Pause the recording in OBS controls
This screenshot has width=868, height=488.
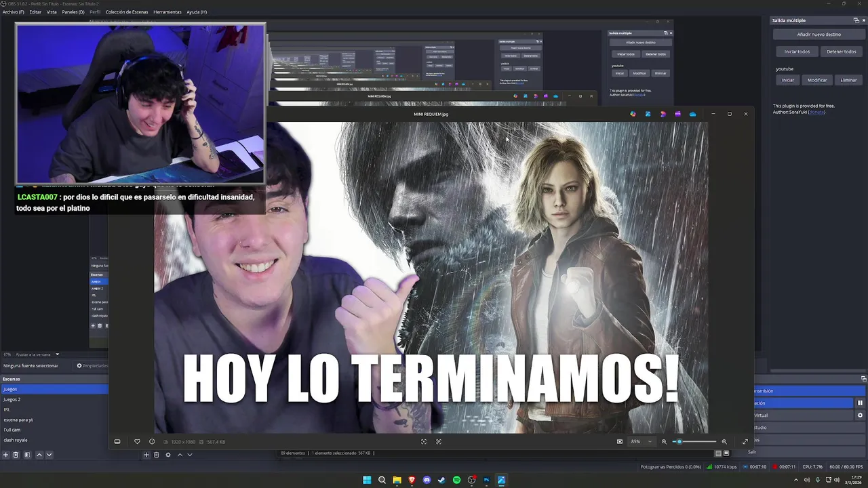(x=860, y=403)
